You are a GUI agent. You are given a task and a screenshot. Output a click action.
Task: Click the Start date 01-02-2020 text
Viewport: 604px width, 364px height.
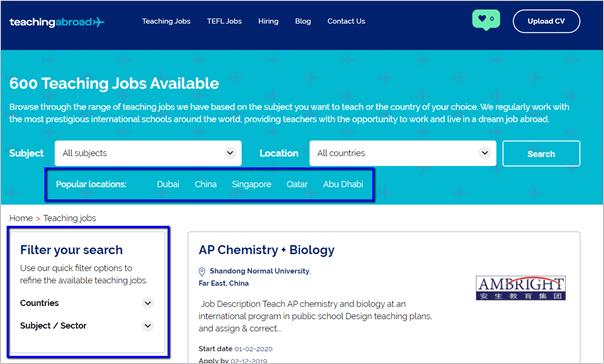tap(235, 349)
